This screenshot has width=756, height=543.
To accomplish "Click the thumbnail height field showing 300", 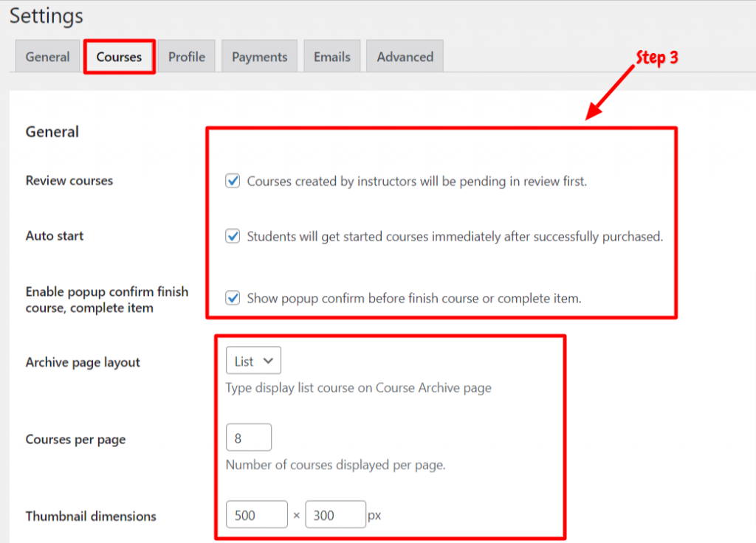I will tap(336, 514).
